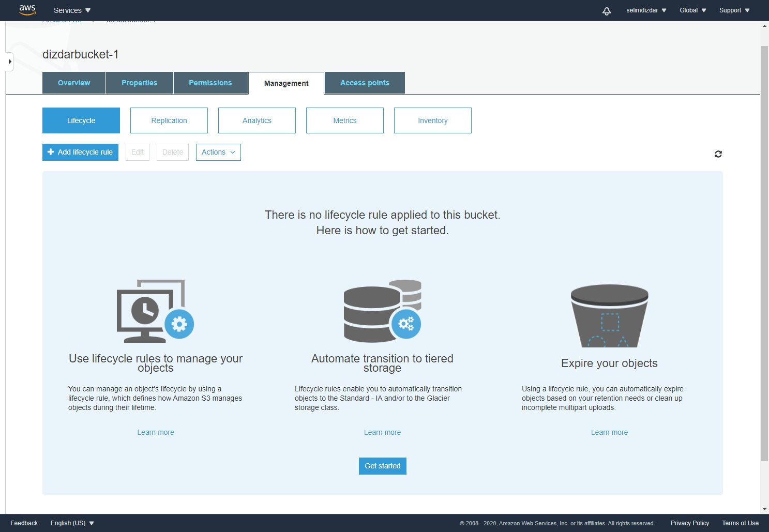Select the Lifecycle section
The width and height of the screenshot is (769, 532).
click(x=81, y=120)
